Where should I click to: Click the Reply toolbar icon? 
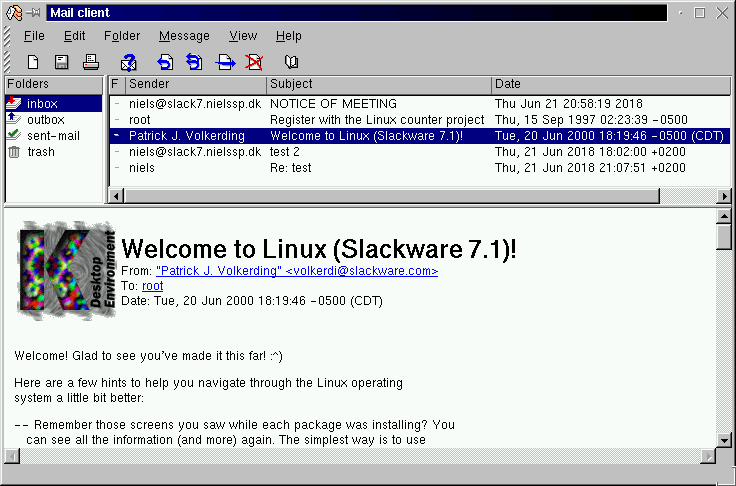(x=166, y=62)
